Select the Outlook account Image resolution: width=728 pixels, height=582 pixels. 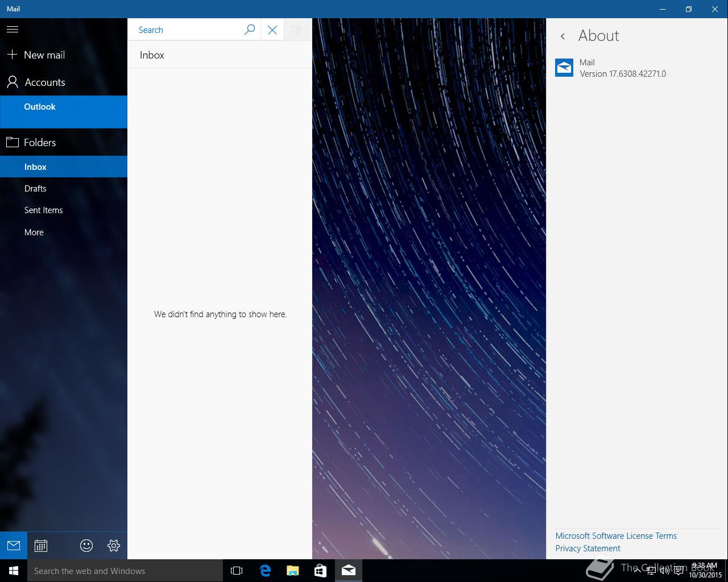pyautogui.click(x=64, y=112)
